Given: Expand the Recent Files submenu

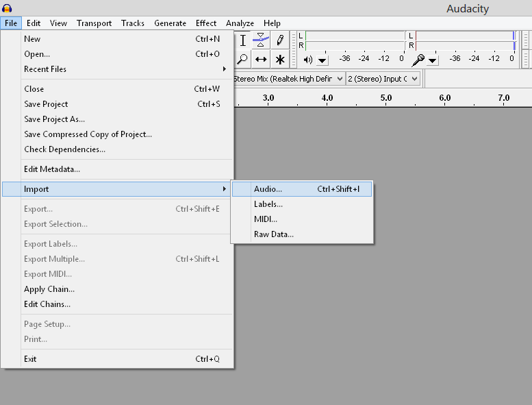Looking at the screenshot, I should tap(117, 69).
